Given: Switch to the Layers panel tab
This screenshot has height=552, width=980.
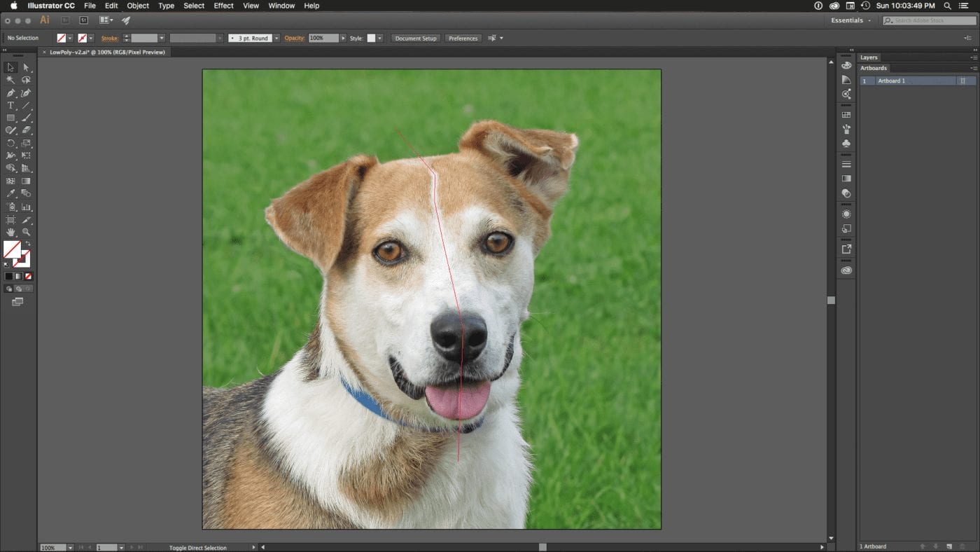Looking at the screenshot, I should pyautogui.click(x=869, y=57).
